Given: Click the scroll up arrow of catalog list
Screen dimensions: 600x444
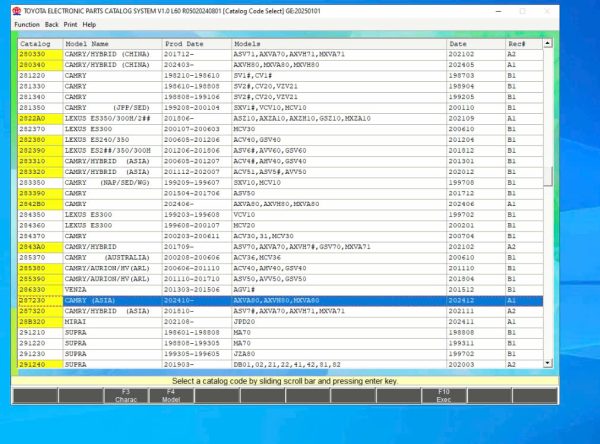Looking at the screenshot, I should click(548, 43).
